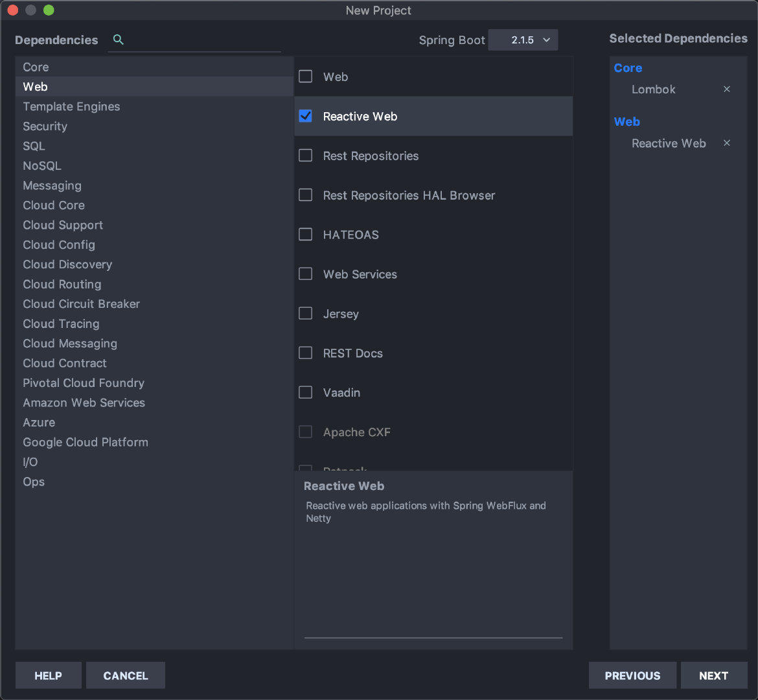Go back with the PREVIOUS button
Screen dimensions: 758x700
point(632,675)
